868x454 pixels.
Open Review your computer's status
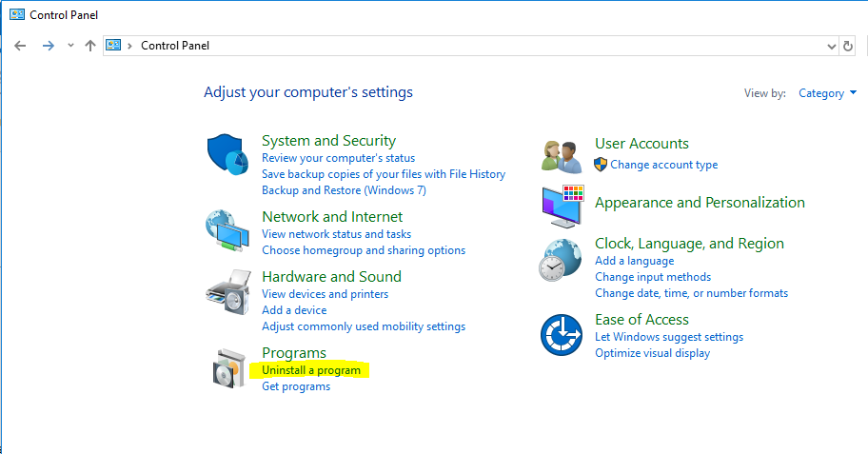tap(338, 158)
